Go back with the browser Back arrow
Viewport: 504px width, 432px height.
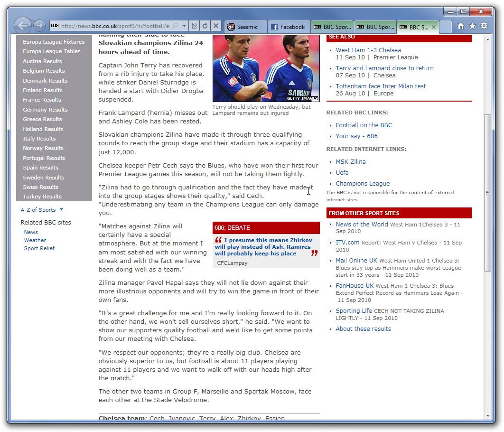pyautogui.click(x=22, y=25)
